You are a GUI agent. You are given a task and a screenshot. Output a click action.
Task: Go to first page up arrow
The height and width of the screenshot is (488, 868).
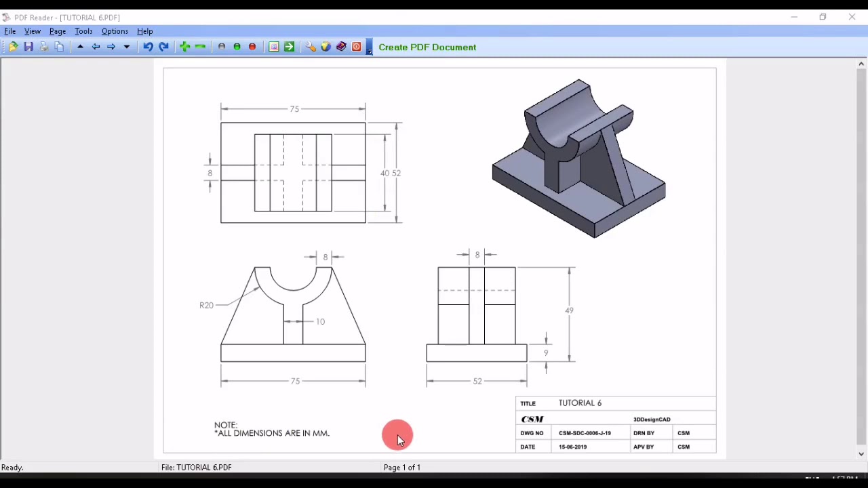pyautogui.click(x=80, y=47)
